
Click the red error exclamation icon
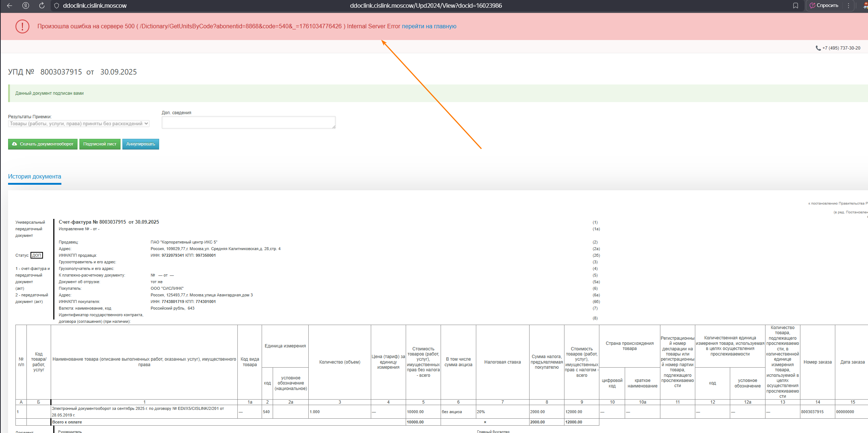[x=22, y=26]
